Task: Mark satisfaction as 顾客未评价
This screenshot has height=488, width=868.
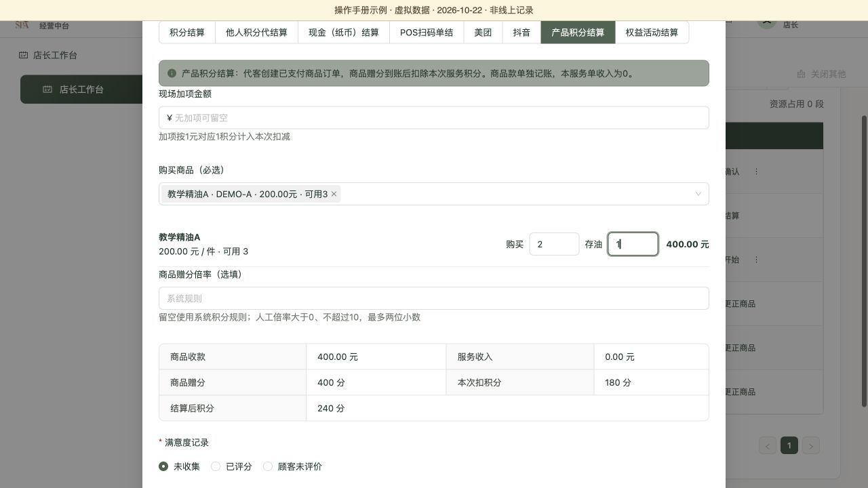Action: 292,466
